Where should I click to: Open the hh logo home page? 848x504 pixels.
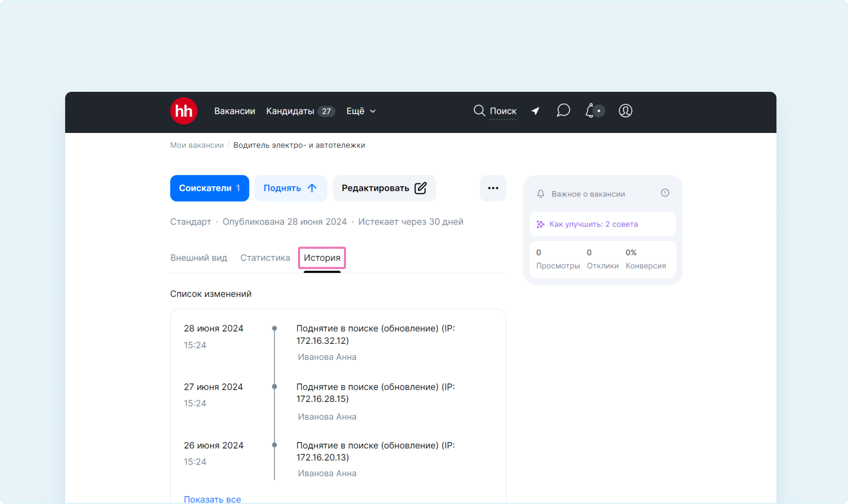point(184,111)
